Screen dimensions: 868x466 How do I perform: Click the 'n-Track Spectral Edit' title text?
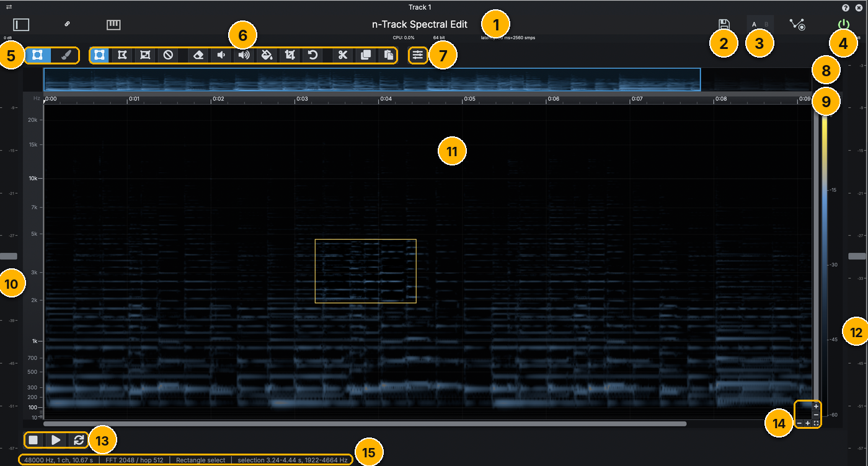420,25
